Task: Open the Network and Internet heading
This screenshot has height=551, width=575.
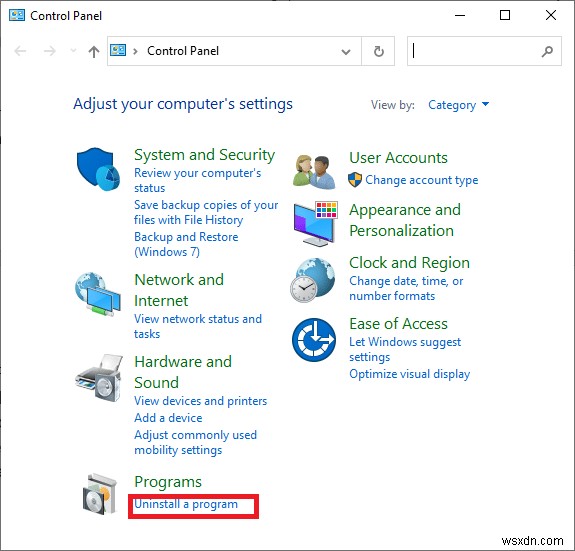Action: [179, 290]
